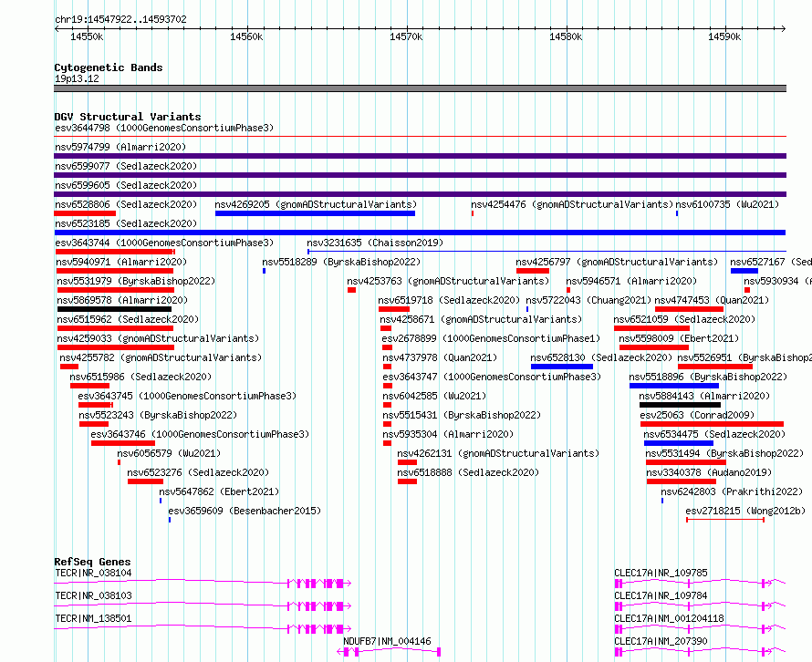Click nsv6515986 Sedlazeck2020 label
812x662 pixels.
point(141,377)
